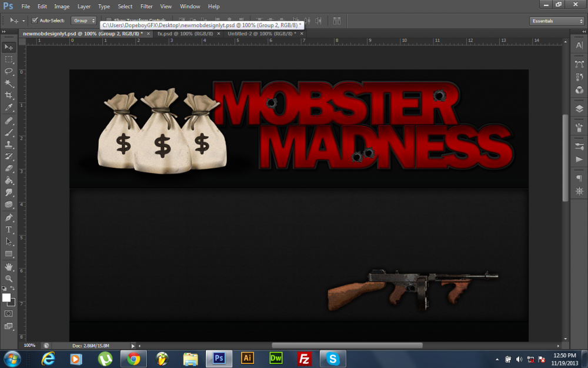This screenshot has width=588, height=368.
Task: Open the Layers panel icon
Action: 579,108
